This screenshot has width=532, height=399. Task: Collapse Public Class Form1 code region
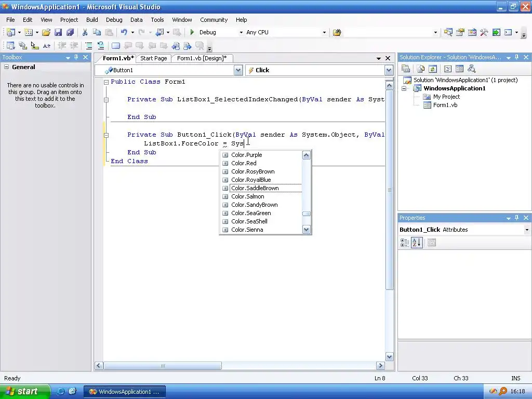point(106,82)
